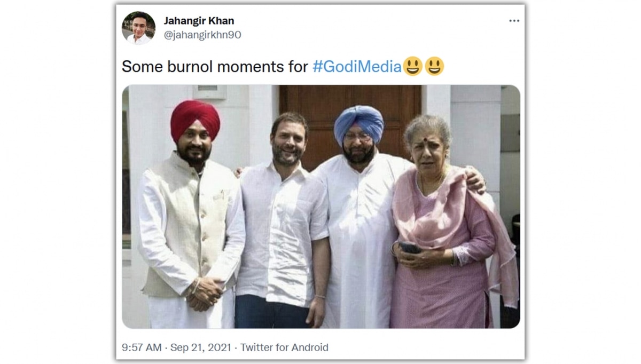This screenshot has width=641, height=364.
Task: Click the second smiley emoji in the tweet
Action: click(434, 67)
